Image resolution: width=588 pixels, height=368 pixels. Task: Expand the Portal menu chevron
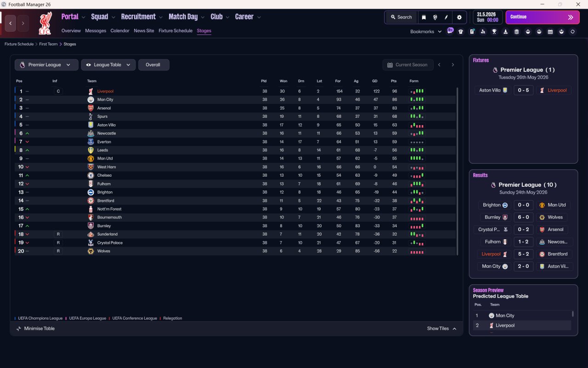[83, 17]
